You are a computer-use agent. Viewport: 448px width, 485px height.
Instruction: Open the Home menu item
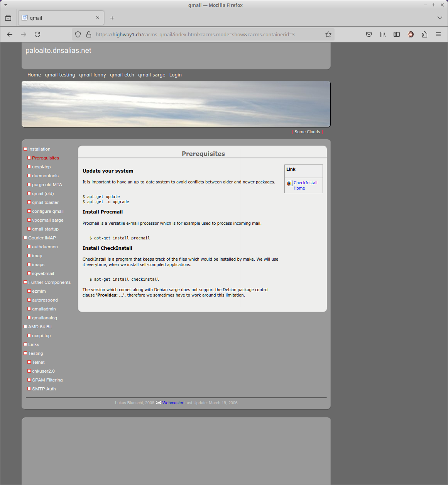click(x=34, y=75)
